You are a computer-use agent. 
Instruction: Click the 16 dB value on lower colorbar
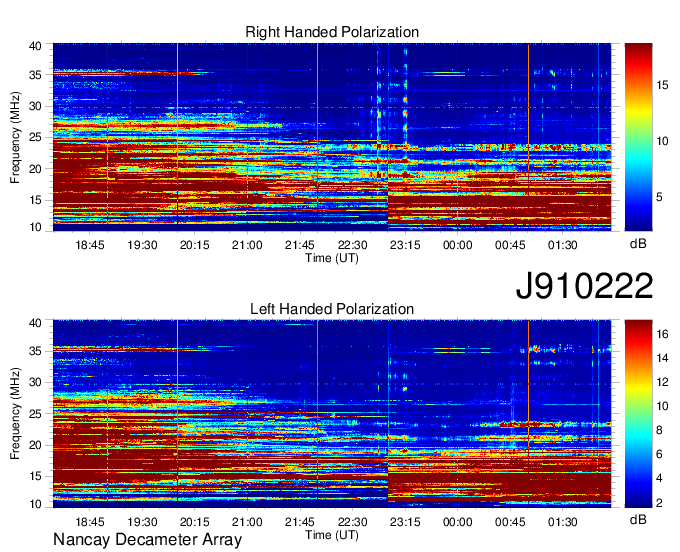coord(662,333)
